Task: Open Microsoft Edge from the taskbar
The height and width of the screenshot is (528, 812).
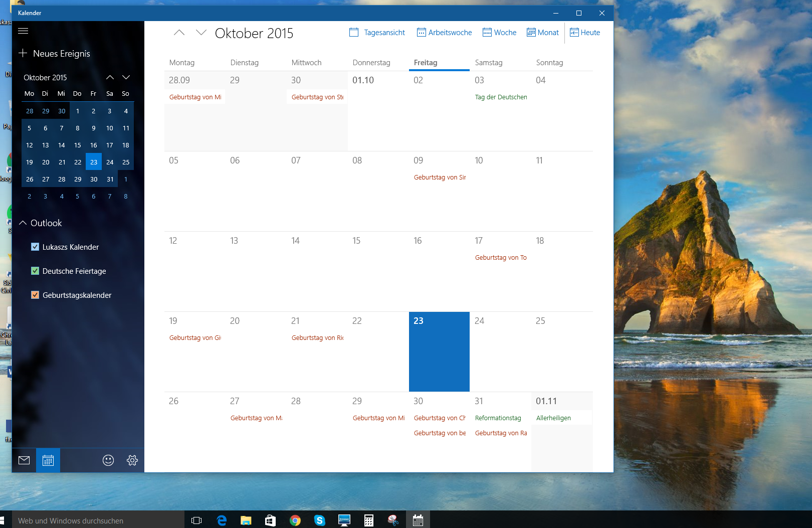Action: click(x=222, y=520)
